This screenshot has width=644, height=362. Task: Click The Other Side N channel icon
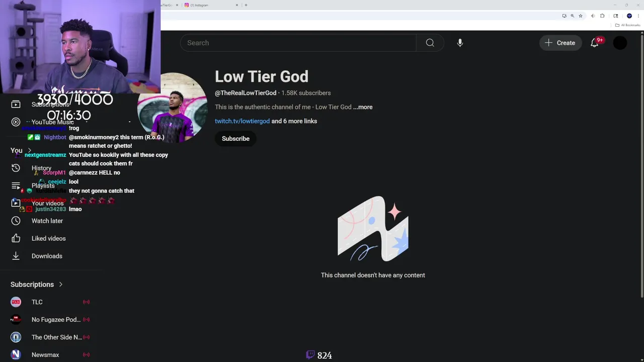[16, 337]
